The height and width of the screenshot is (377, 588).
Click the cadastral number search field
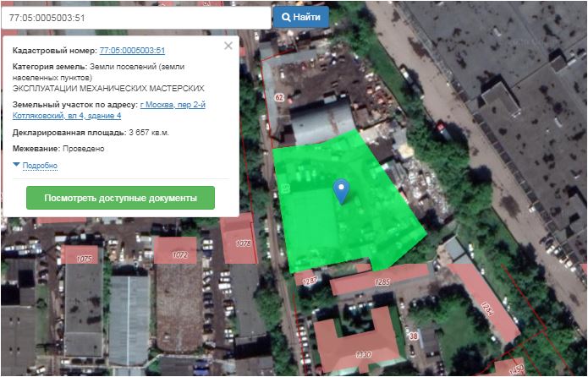(x=135, y=17)
